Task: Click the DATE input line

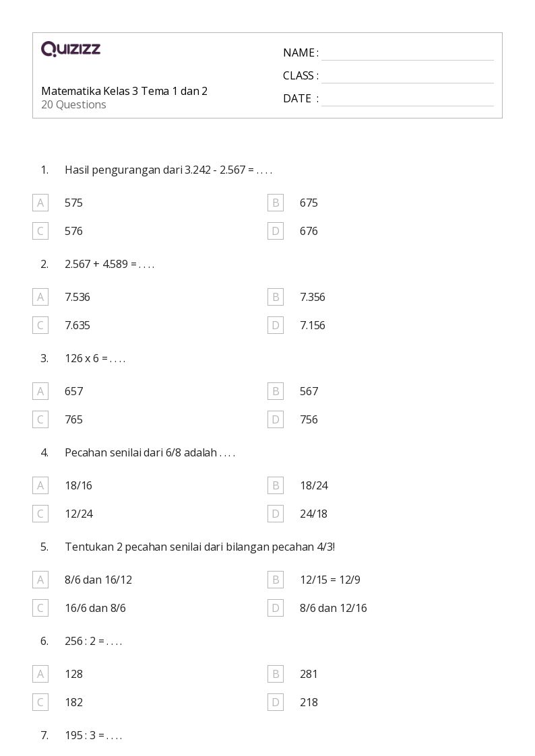Action: click(408, 98)
